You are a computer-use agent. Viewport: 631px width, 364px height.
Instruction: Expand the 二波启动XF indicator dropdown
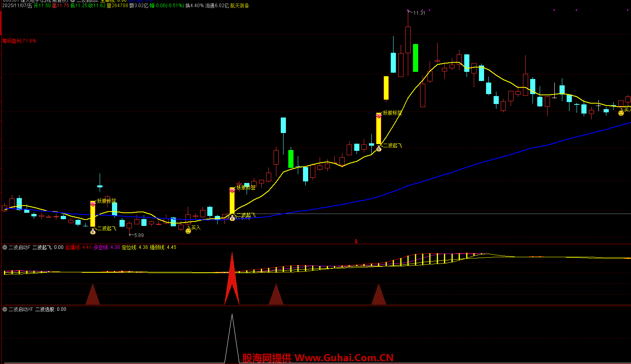(5, 309)
